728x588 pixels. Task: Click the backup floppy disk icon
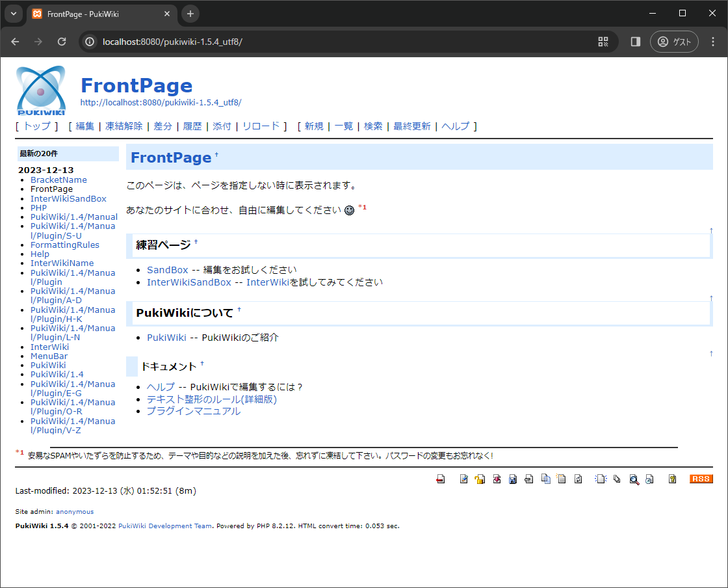512,479
